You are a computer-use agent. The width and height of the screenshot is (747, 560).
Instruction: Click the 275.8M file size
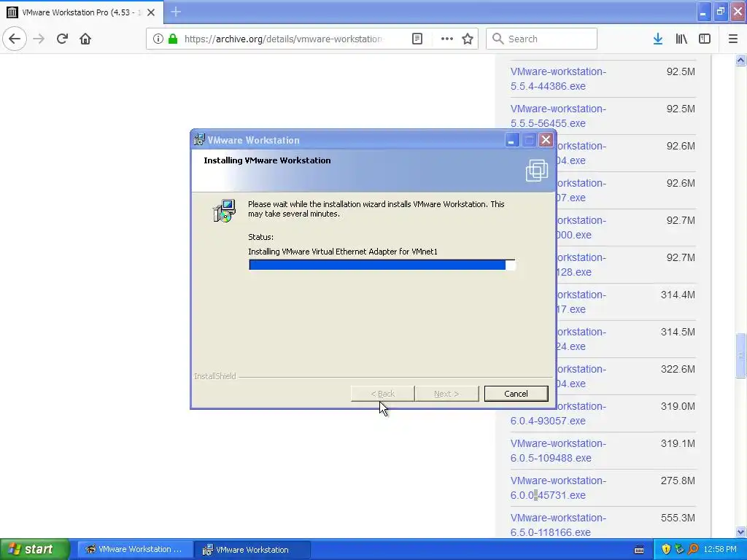click(678, 481)
